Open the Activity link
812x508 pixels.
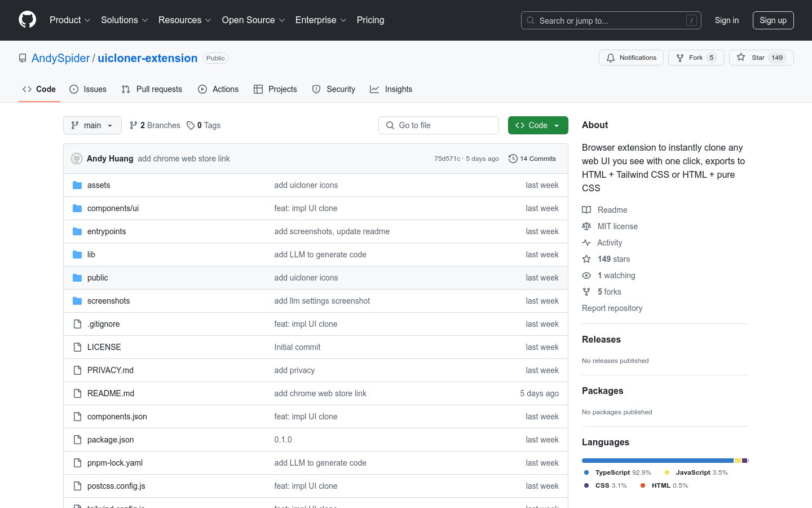point(602,243)
